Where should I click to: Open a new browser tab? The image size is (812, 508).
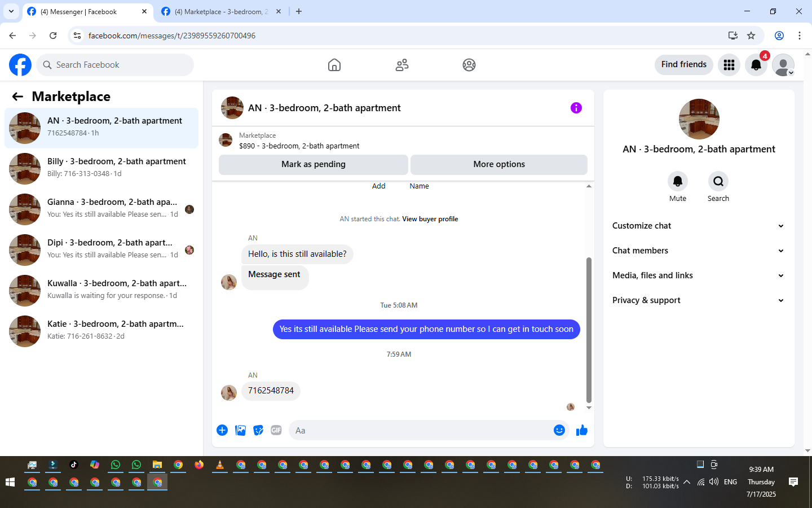[299, 11]
